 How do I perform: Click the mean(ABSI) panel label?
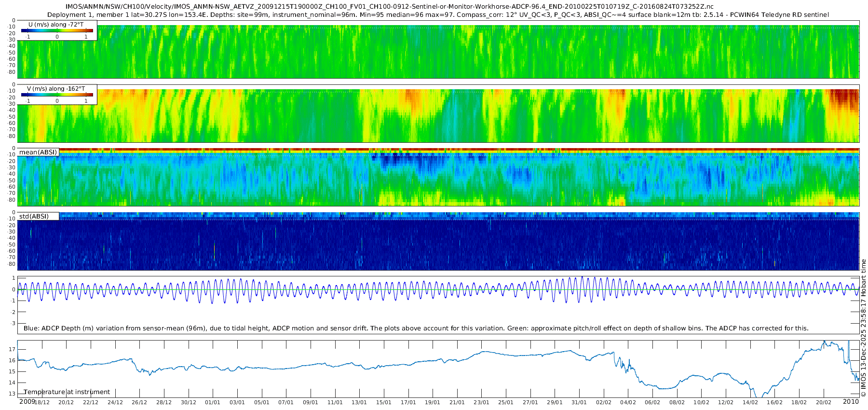[x=38, y=152]
